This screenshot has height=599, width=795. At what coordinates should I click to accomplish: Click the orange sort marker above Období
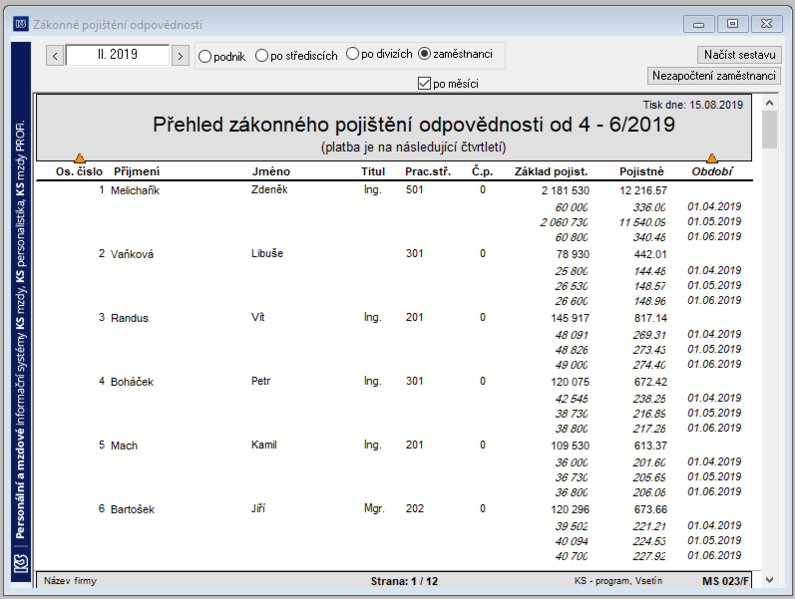[712, 158]
